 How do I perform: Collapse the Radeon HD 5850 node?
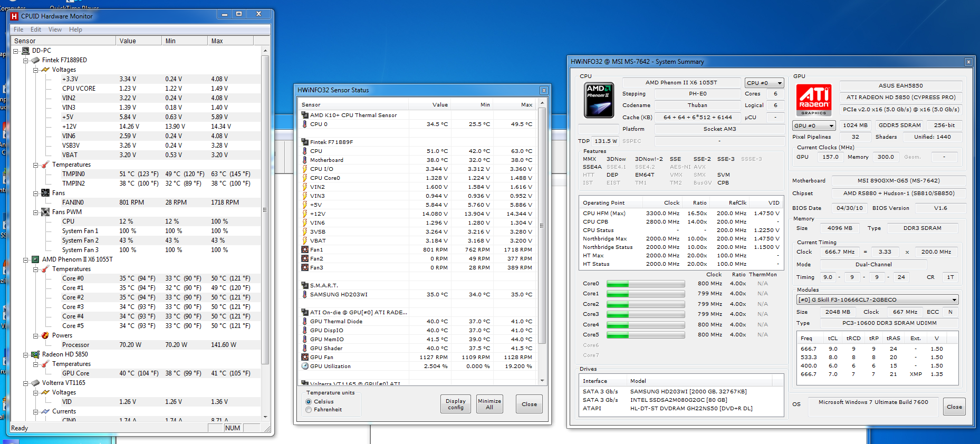click(25, 355)
